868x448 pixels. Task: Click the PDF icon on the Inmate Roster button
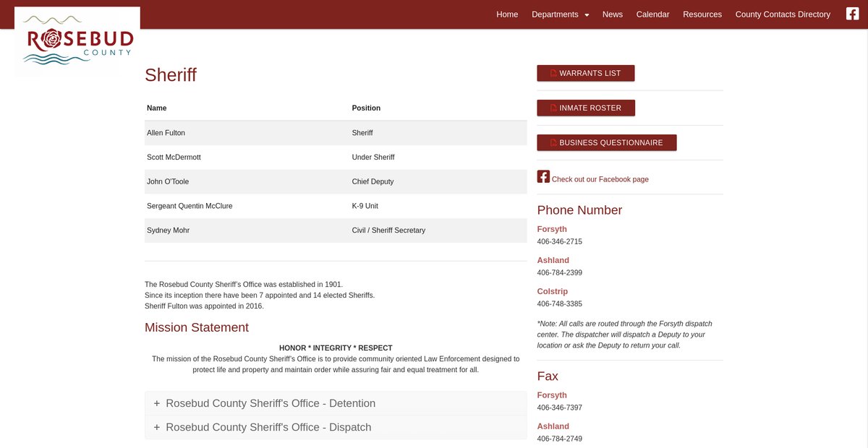553,108
